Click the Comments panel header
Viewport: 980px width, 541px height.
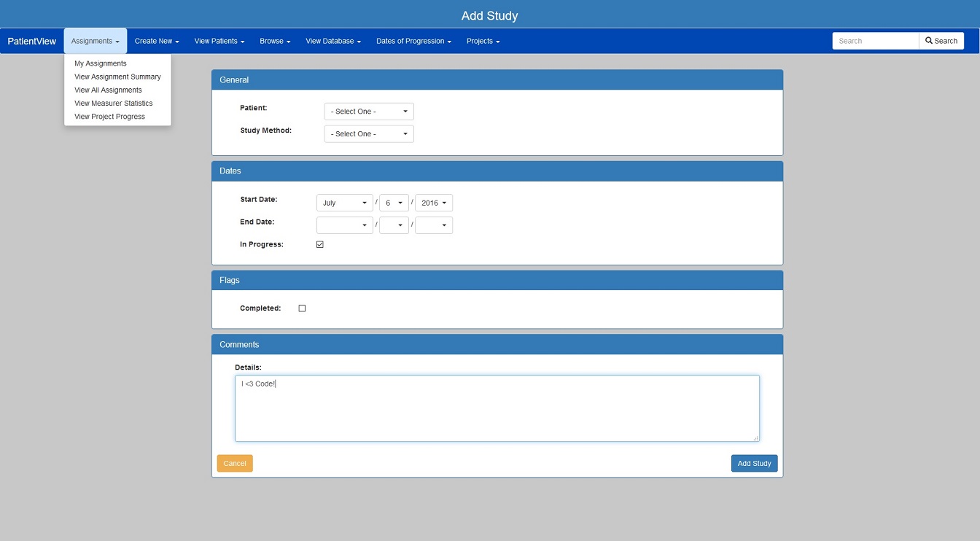coord(497,345)
